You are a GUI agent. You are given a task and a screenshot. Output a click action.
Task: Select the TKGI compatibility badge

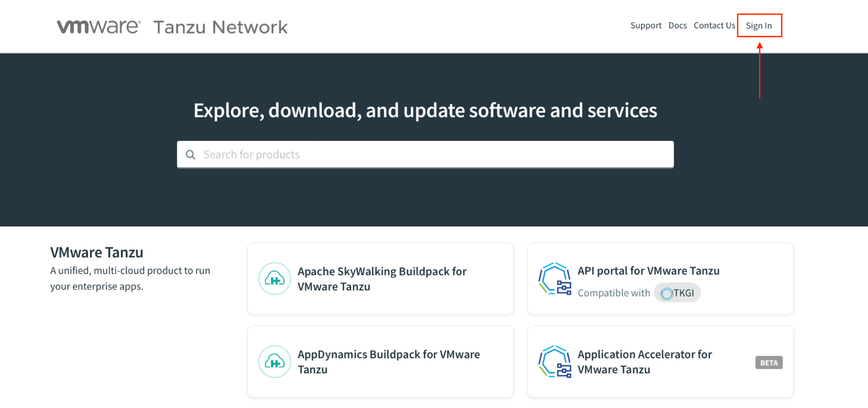[677, 293]
